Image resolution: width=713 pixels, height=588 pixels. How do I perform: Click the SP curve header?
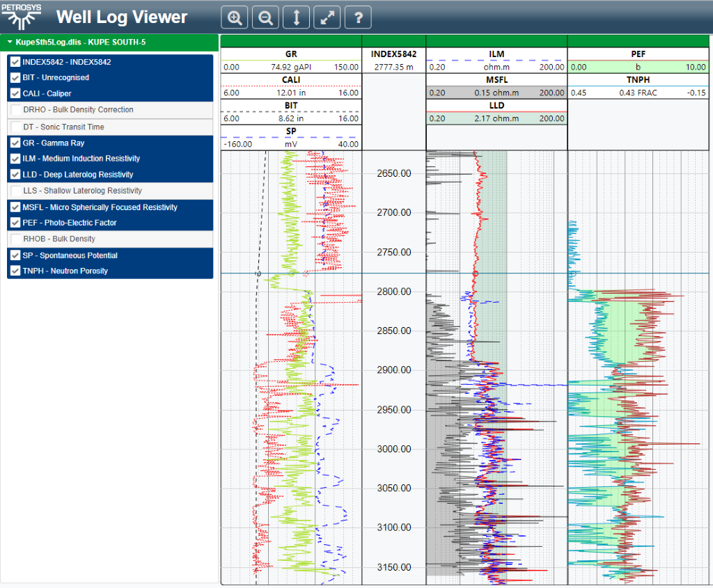click(291, 131)
